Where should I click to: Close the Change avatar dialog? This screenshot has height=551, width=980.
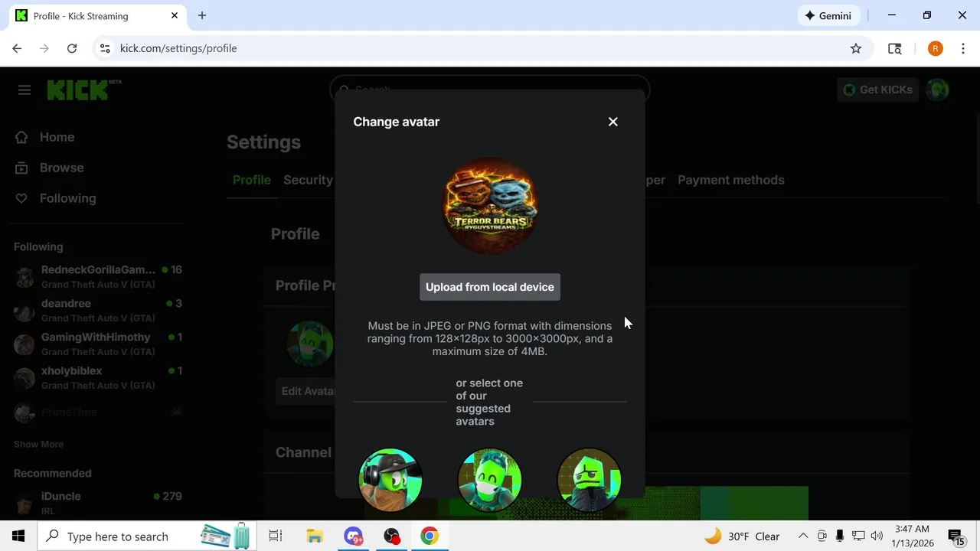(612, 122)
